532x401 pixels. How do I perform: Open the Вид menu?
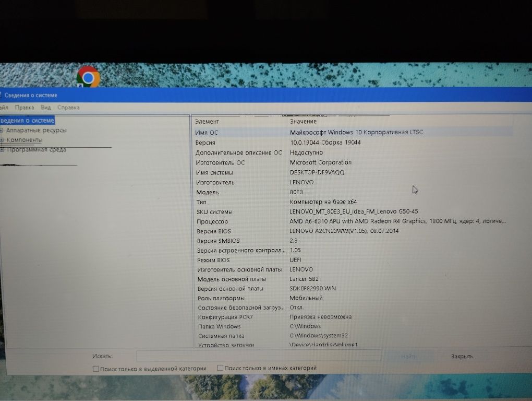tap(46, 107)
